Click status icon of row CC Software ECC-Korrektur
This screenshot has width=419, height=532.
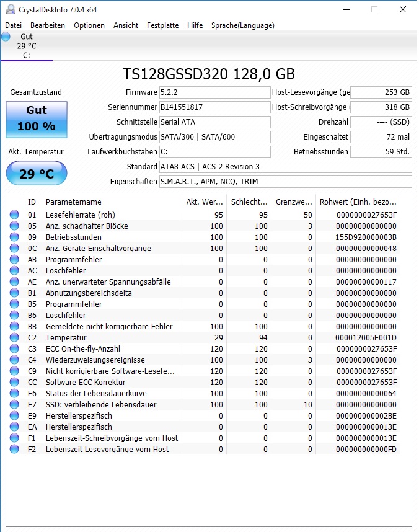coord(14,383)
